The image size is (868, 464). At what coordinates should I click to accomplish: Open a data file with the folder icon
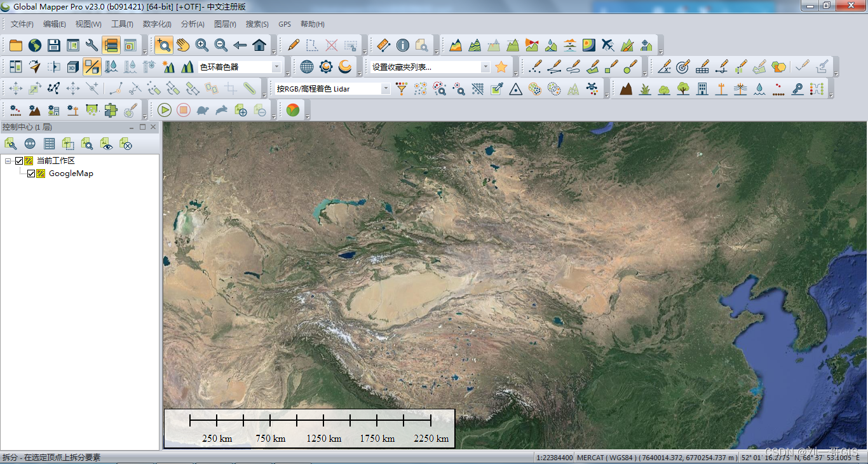pyautogui.click(x=16, y=45)
